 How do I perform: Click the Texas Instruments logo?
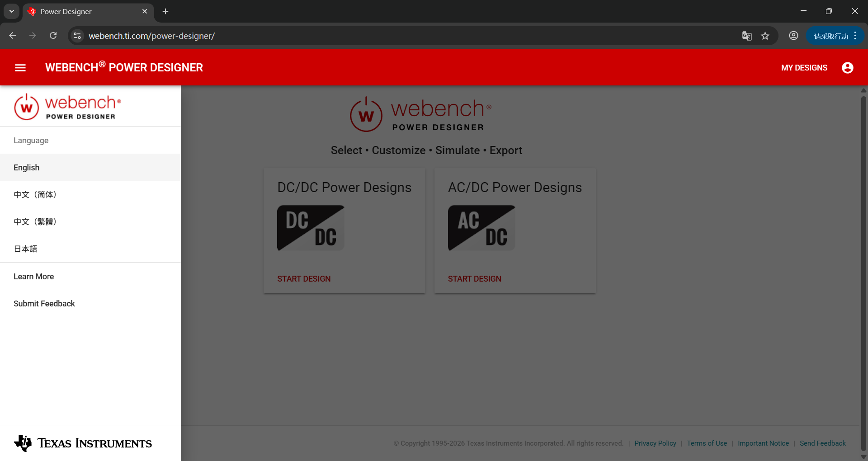pos(83,443)
